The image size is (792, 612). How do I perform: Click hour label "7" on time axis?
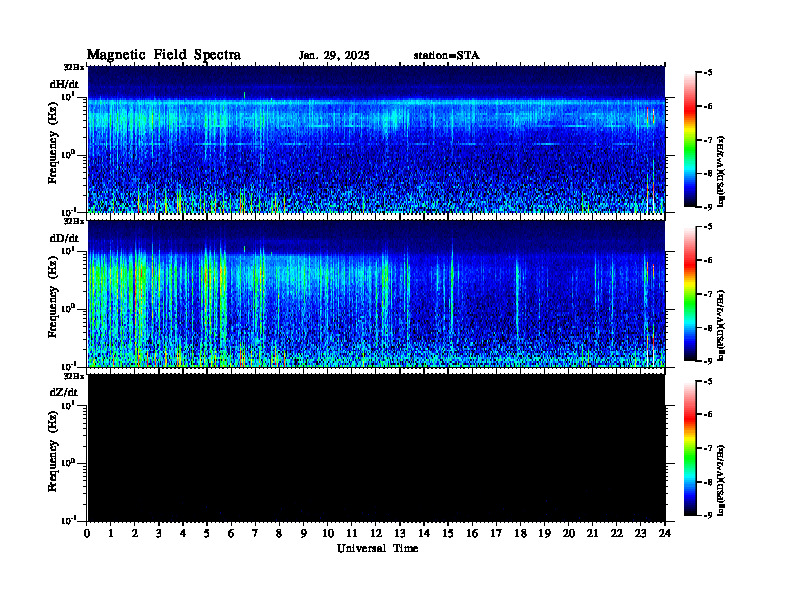pos(255,533)
